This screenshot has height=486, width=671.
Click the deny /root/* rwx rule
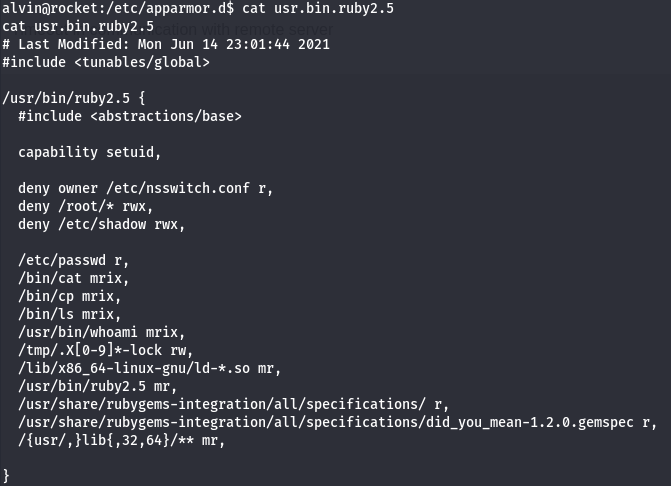(x=86, y=206)
